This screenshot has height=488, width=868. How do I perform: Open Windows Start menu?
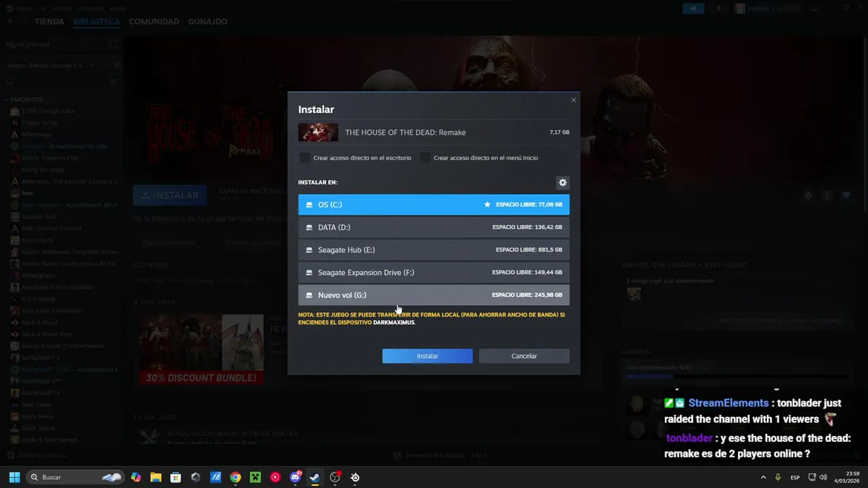14,477
